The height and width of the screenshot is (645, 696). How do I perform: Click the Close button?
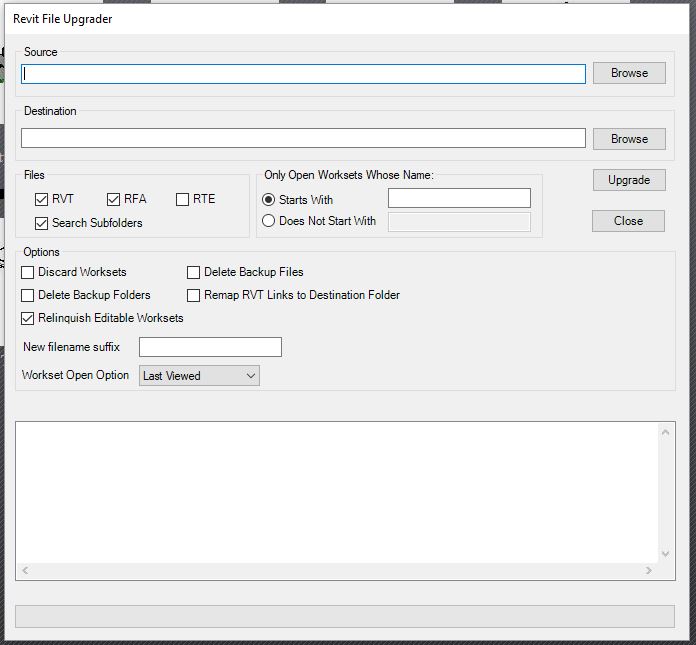pyautogui.click(x=628, y=221)
